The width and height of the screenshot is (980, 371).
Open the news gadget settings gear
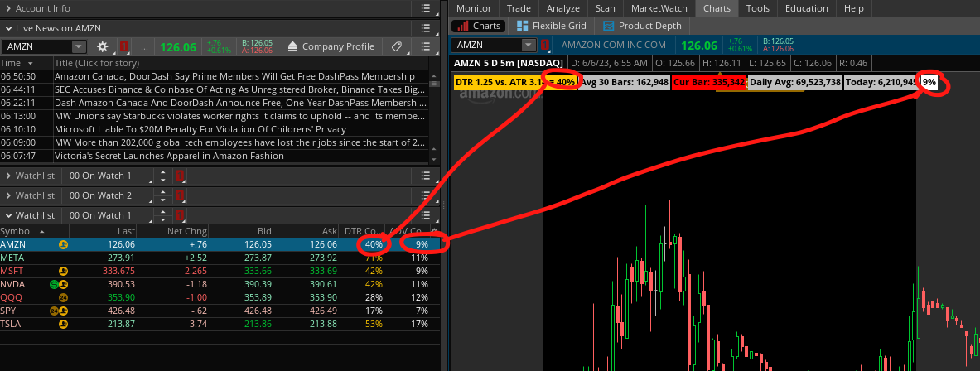(103, 47)
